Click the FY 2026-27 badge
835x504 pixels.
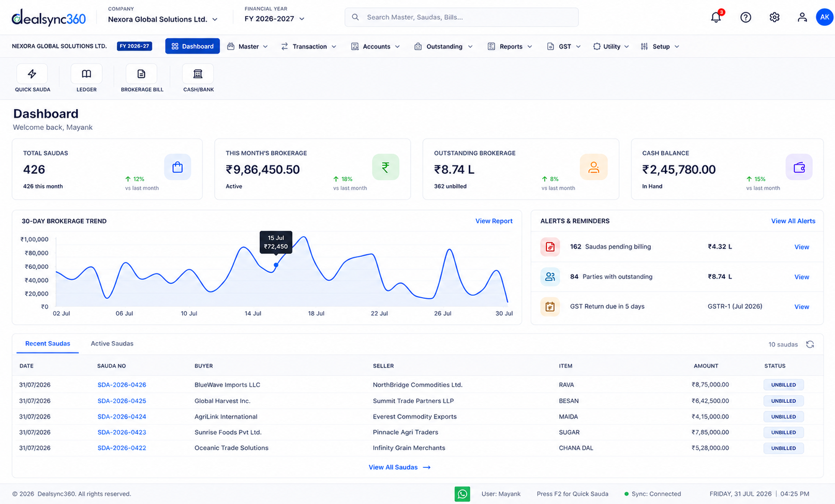135,46
